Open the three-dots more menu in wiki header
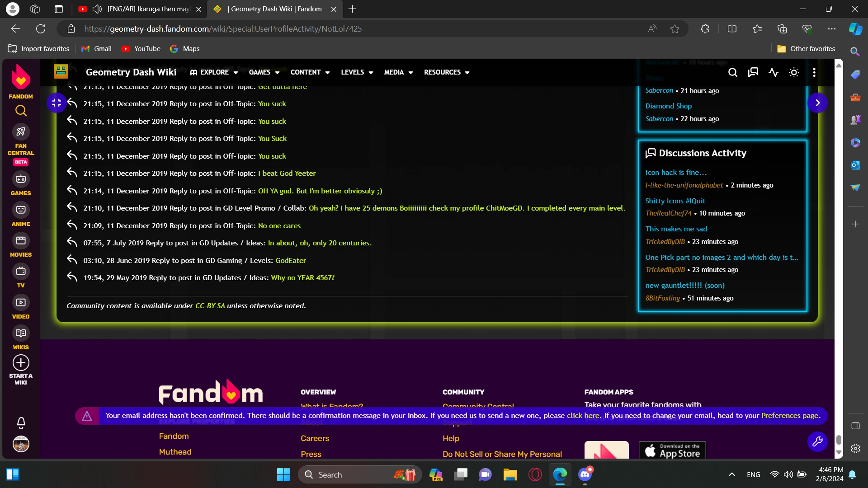The image size is (868, 488). (814, 72)
